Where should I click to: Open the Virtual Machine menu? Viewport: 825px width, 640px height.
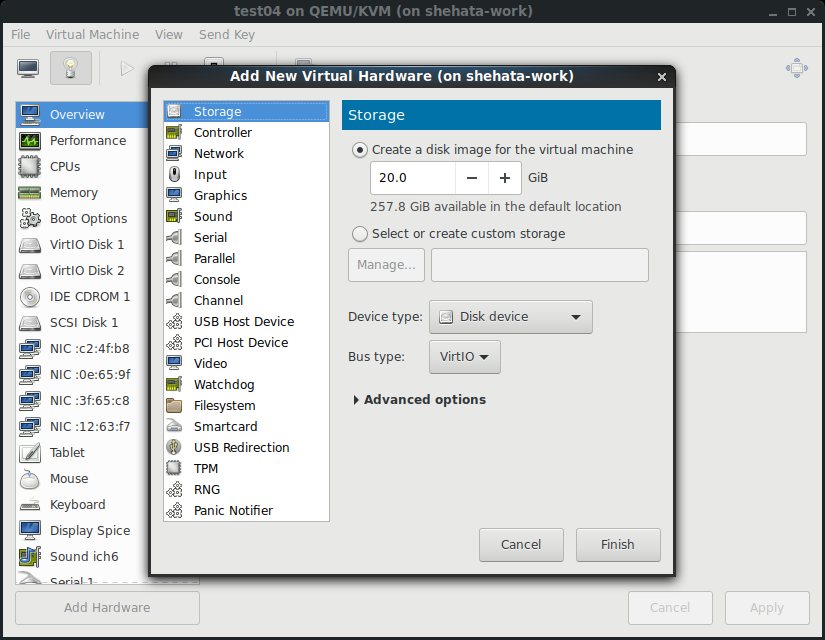click(x=92, y=34)
